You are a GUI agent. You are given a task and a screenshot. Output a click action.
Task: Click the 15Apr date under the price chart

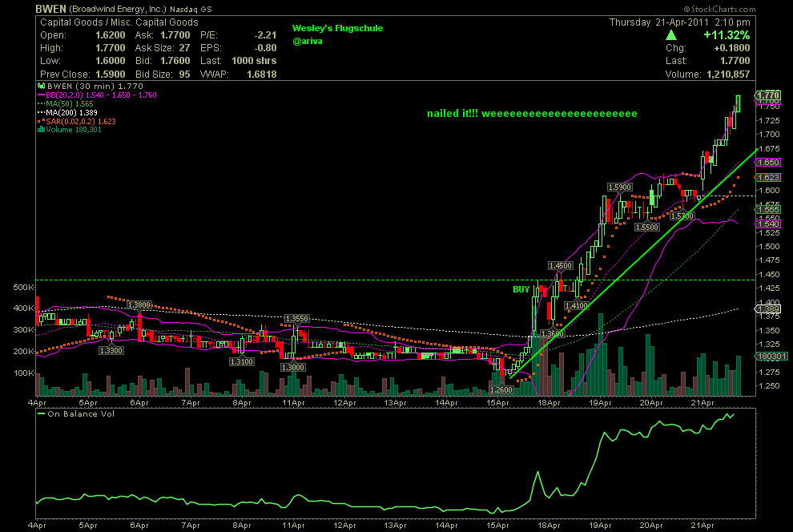[x=497, y=402]
